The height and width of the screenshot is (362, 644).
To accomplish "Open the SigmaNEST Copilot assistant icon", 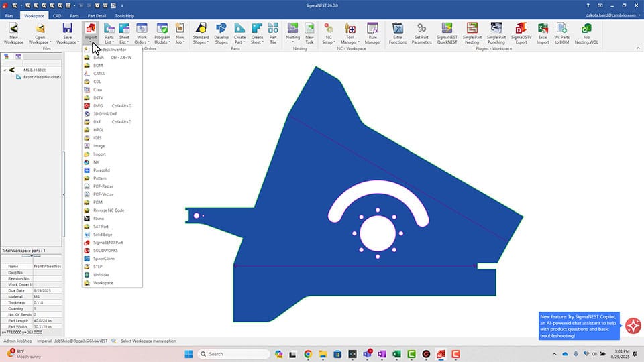I will 633,326.
